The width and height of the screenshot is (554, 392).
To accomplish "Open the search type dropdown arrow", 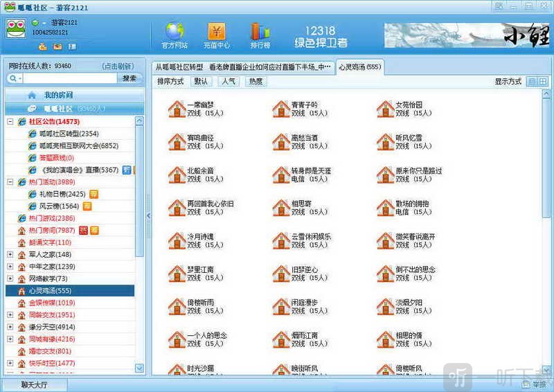I will (20, 78).
